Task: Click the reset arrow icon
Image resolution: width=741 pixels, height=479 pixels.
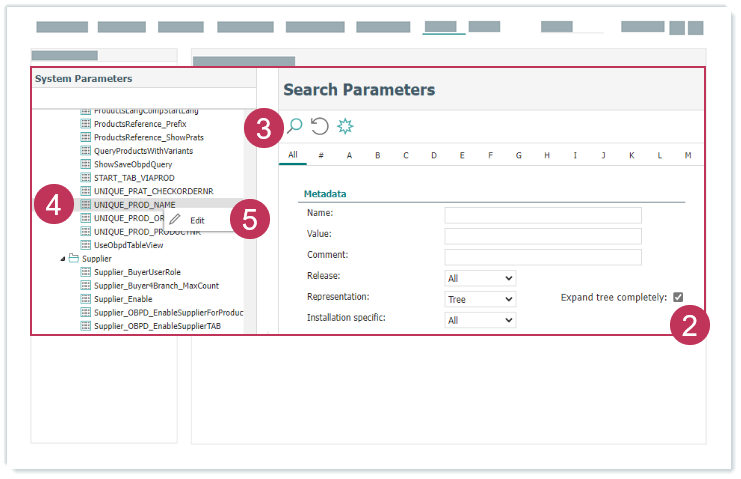Action: pyautogui.click(x=319, y=126)
